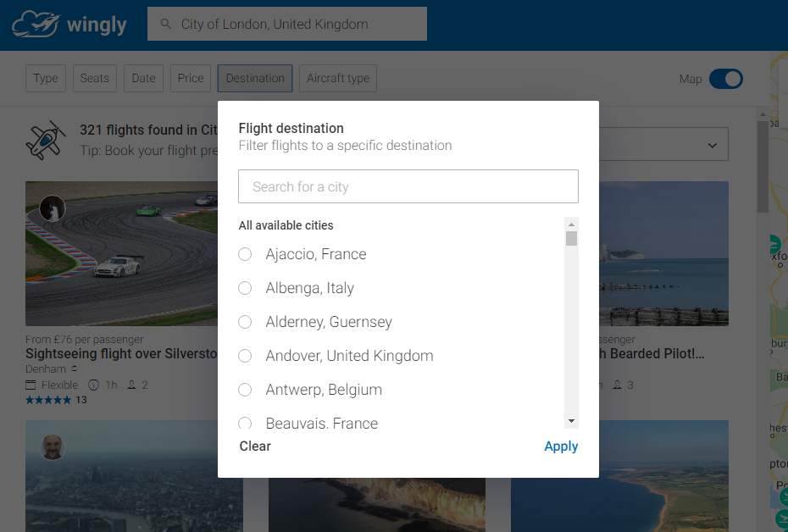This screenshot has height=532, width=788.
Task: Click the Ajaccio, France label
Action: (x=316, y=254)
